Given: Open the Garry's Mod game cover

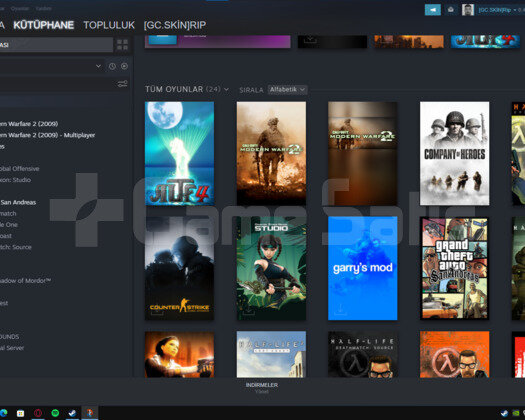Looking at the screenshot, I should (x=363, y=268).
